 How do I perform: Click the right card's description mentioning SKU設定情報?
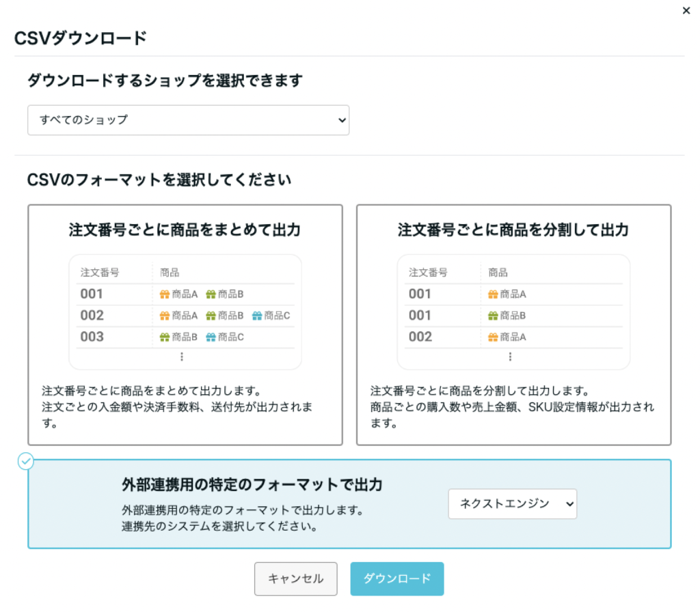coord(511,408)
